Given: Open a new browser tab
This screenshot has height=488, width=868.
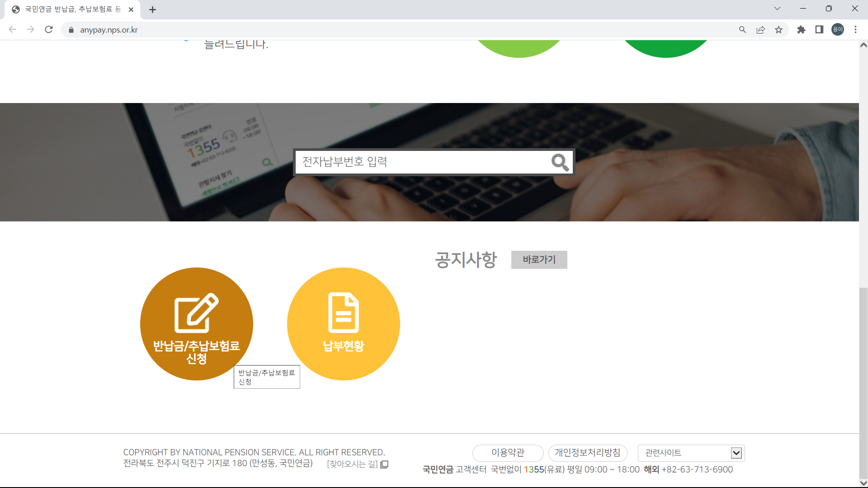Looking at the screenshot, I should [152, 9].
